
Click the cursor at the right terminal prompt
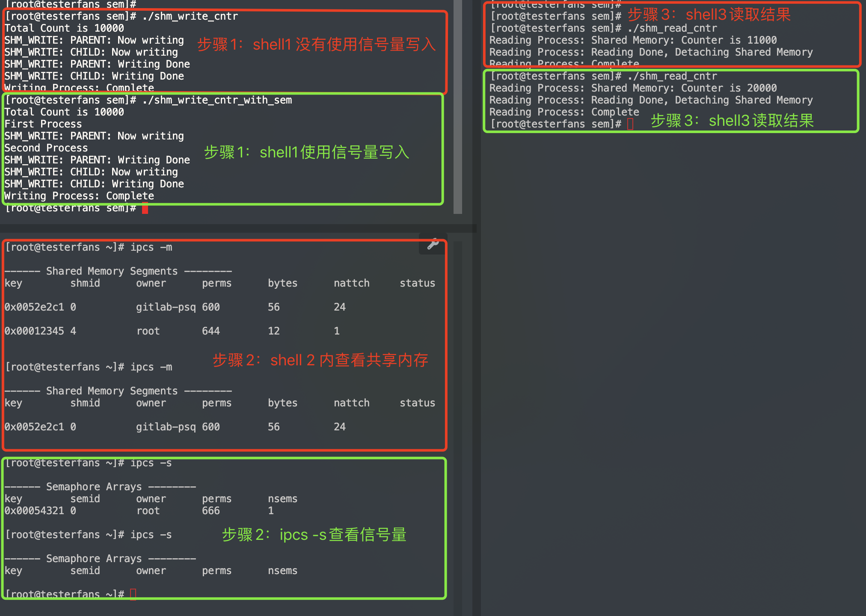coord(630,124)
